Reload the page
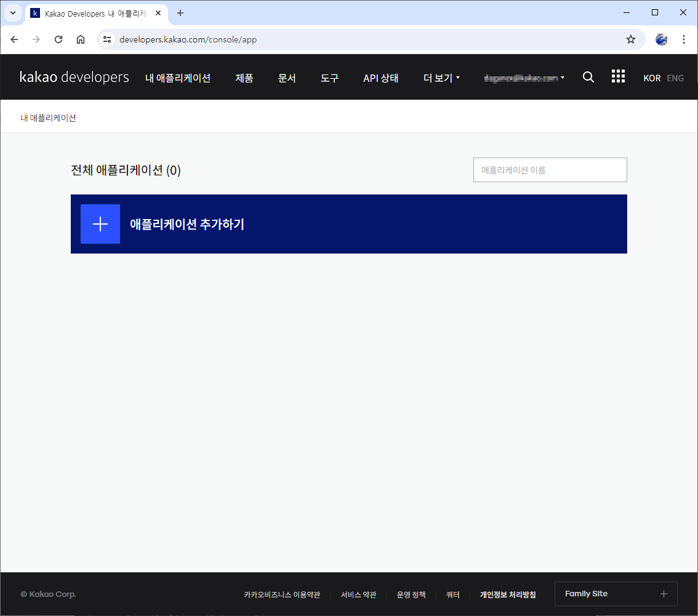The image size is (698, 616). tap(58, 39)
